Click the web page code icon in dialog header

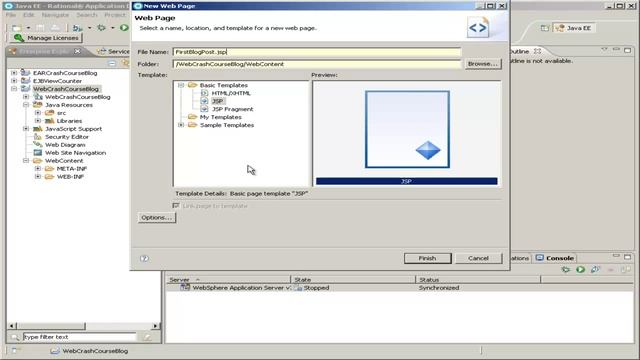tap(478, 27)
